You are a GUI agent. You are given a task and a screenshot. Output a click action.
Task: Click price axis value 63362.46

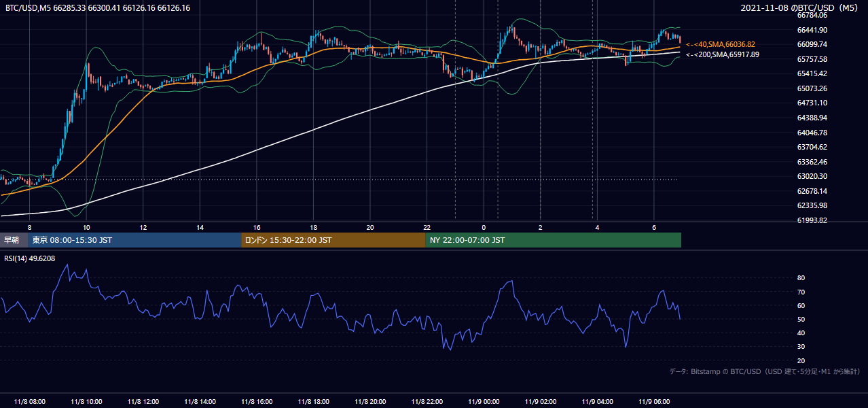[x=812, y=162]
